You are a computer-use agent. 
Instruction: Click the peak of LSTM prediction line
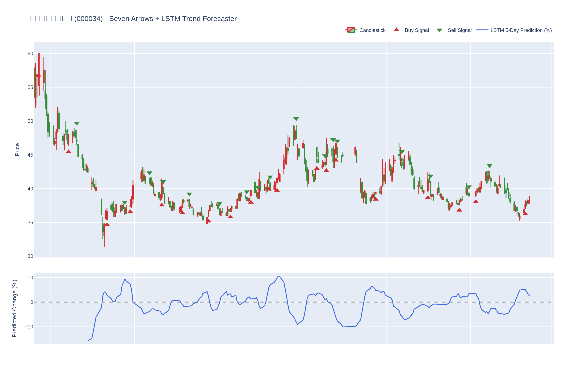tap(278, 276)
